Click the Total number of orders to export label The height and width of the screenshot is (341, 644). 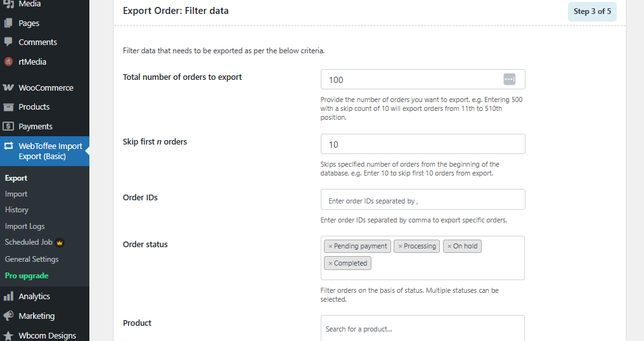(183, 77)
